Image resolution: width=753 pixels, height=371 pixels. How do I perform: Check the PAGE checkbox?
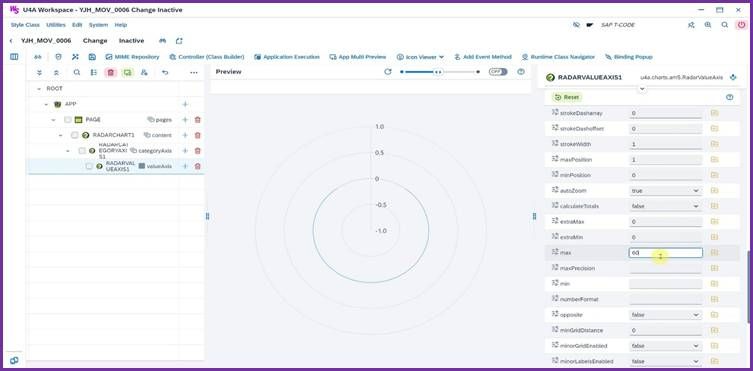(68, 120)
